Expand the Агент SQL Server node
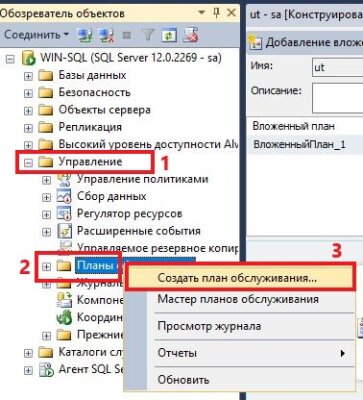 pos(28,370)
